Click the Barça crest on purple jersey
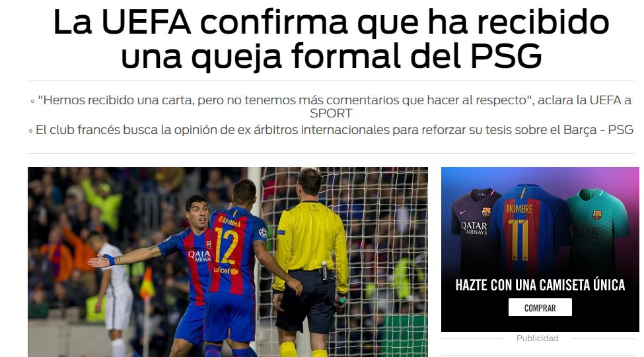 click(486, 212)
